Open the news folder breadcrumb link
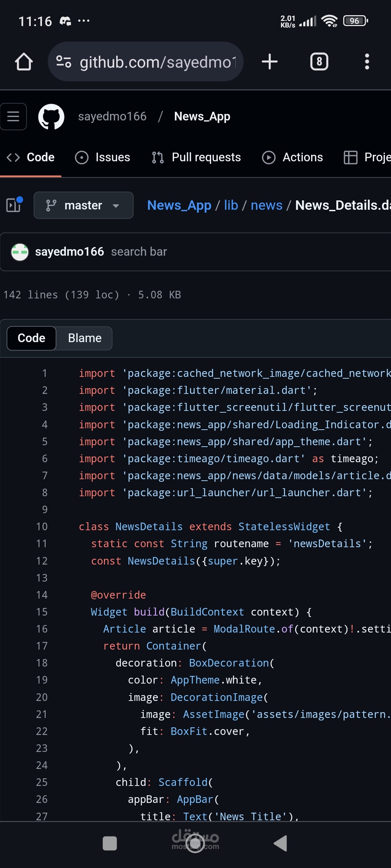This screenshot has width=391, height=868. (x=266, y=205)
